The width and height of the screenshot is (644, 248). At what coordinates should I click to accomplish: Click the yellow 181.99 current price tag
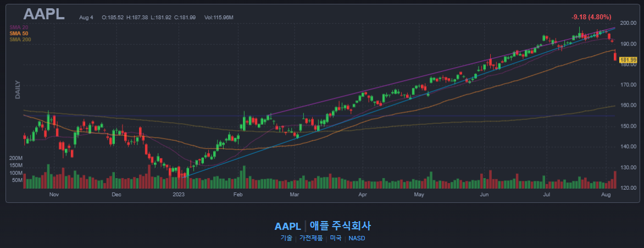(628, 60)
